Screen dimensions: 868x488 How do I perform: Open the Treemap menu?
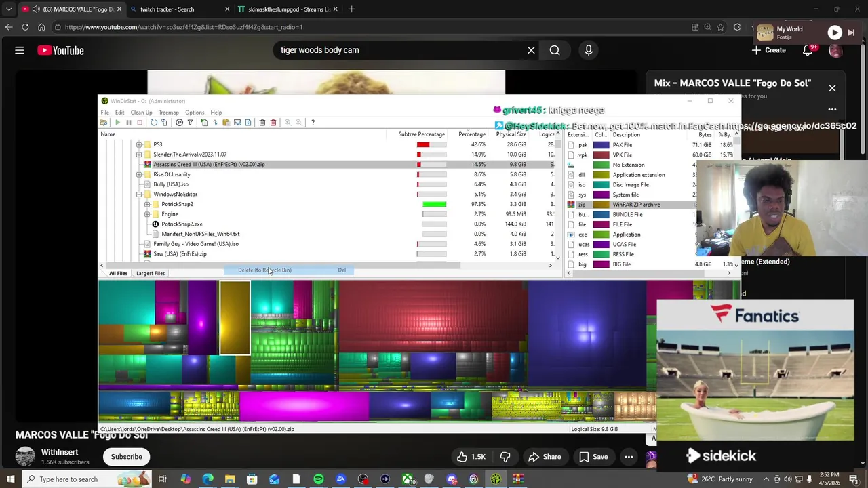(x=168, y=113)
